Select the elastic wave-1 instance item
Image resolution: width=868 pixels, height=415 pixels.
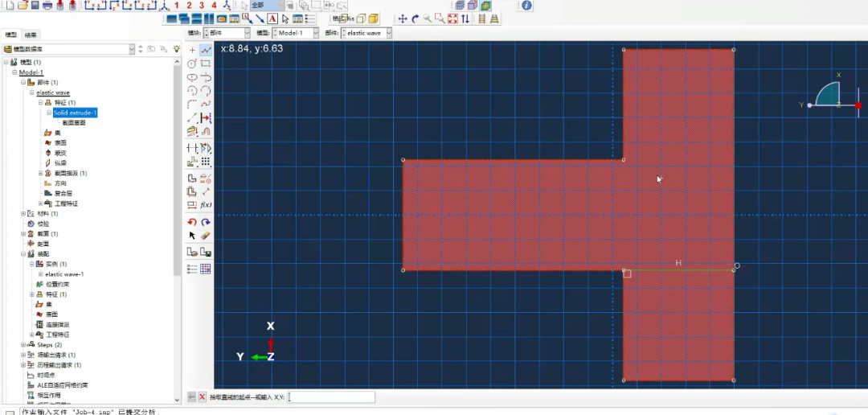click(64, 274)
